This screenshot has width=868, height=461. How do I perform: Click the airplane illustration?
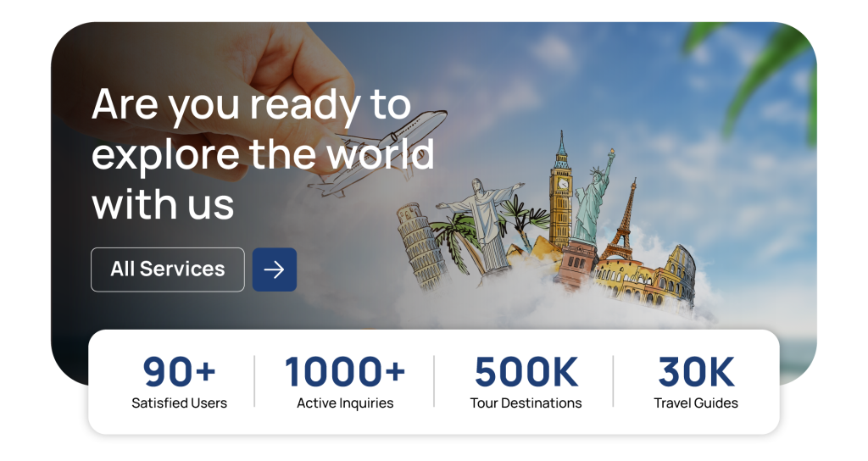pyautogui.click(x=377, y=153)
